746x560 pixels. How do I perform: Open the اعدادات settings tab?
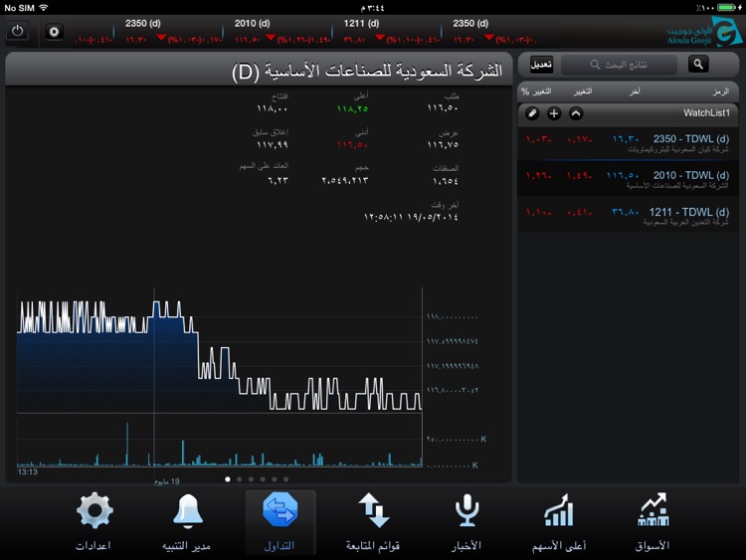(93, 522)
